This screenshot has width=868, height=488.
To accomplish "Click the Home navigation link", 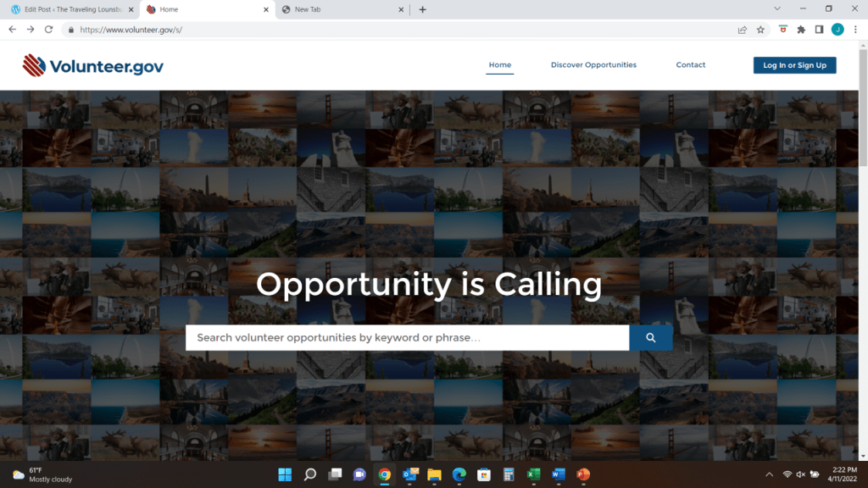I will pyautogui.click(x=500, y=65).
